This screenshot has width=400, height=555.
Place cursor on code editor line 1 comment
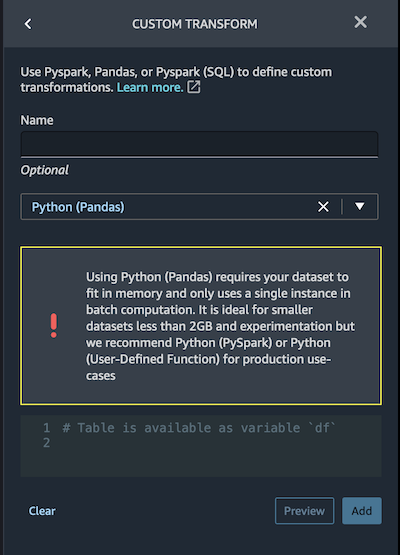coord(199,428)
